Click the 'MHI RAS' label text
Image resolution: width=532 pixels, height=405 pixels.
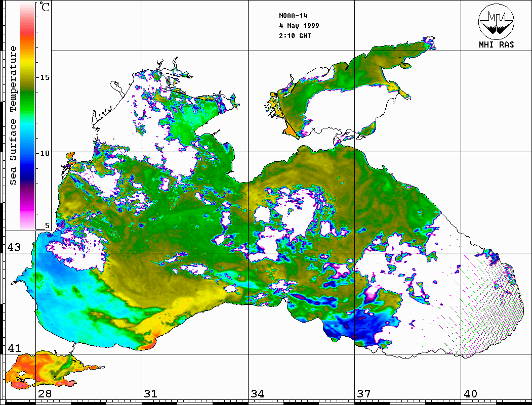(497, 44)
